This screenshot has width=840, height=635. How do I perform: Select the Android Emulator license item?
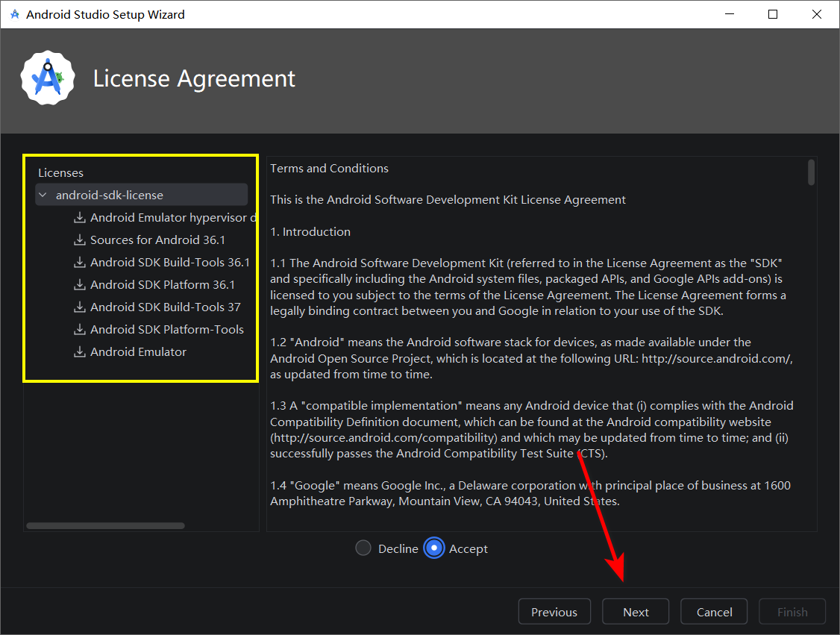[x=138, y=352]
